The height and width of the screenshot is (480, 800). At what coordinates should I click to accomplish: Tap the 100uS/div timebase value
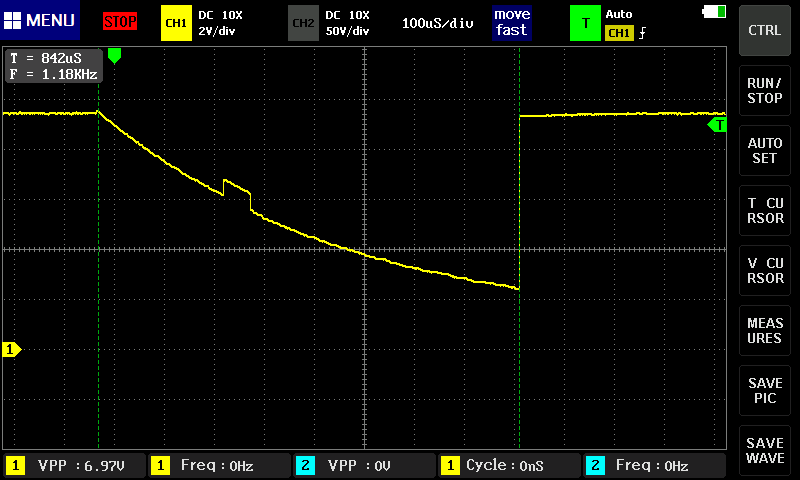click(x=437, y=23)
